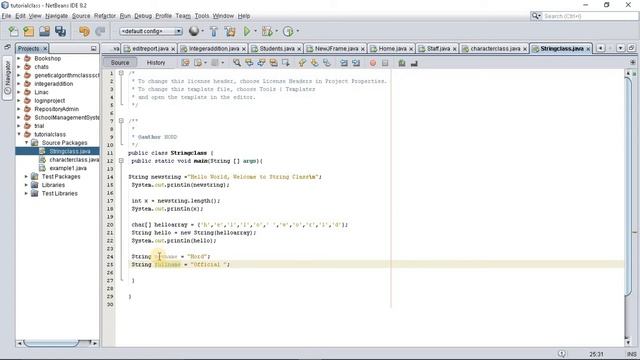
Task: Click the green Run Project button
Action: (247, 31)
